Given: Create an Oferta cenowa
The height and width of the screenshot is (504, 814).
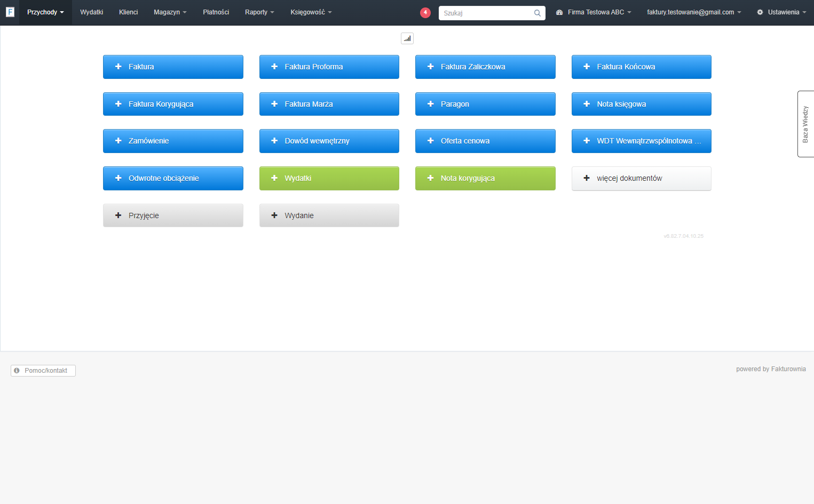Looking at the screenshot, I should [485, 141].
